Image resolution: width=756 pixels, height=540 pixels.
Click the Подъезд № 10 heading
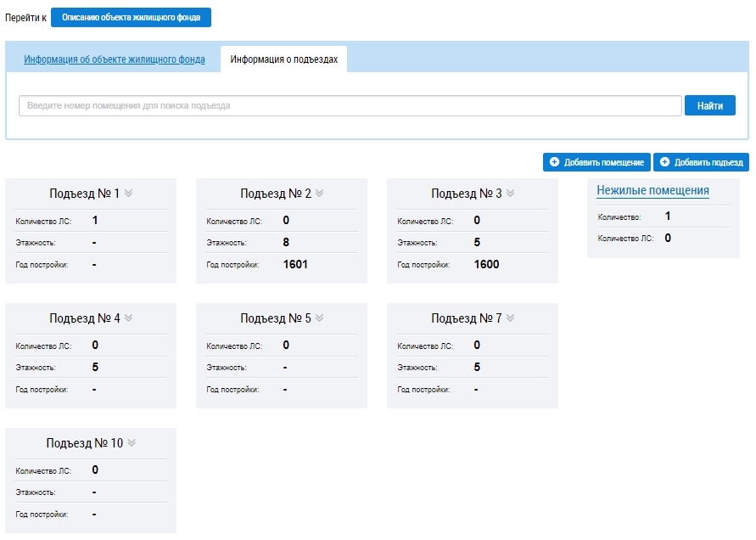85,443
